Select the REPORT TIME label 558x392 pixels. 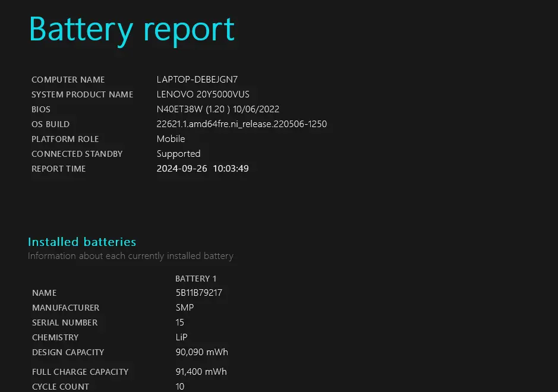point(59,169)
